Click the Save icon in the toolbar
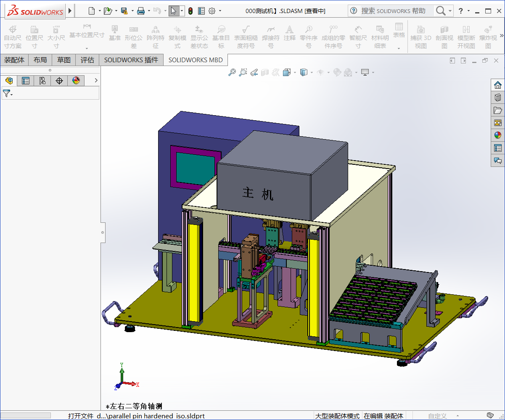The height and width of the screenshot is (420, 505). pyautogui.click(x=124, y=11)
